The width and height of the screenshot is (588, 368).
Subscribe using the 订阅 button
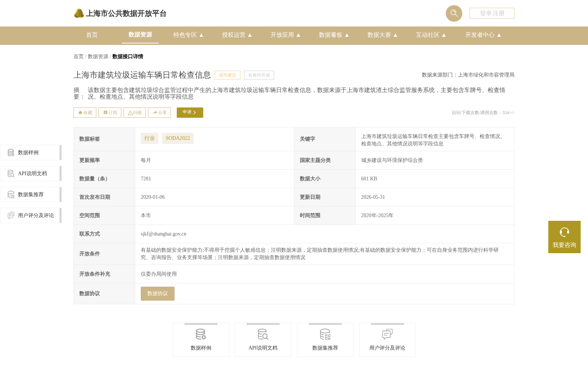click(x=110, y=113)
